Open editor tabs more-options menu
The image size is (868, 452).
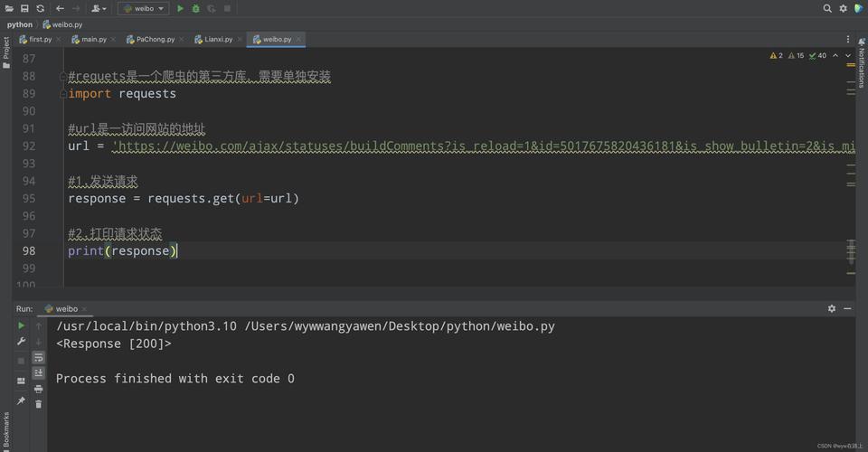847,39
